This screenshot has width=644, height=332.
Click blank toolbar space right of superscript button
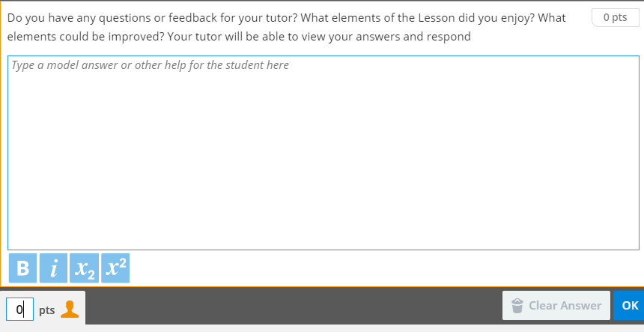coord(374,268)
